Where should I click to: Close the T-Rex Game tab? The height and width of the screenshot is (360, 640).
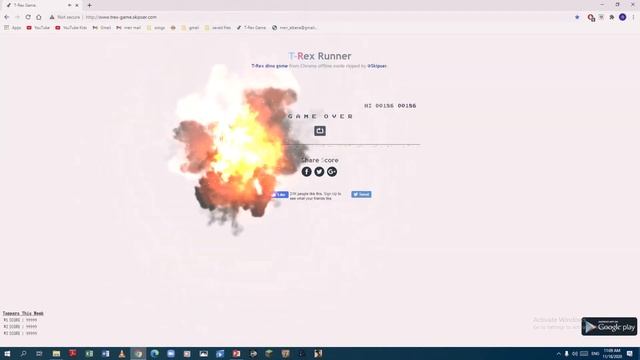click(76, 5)
